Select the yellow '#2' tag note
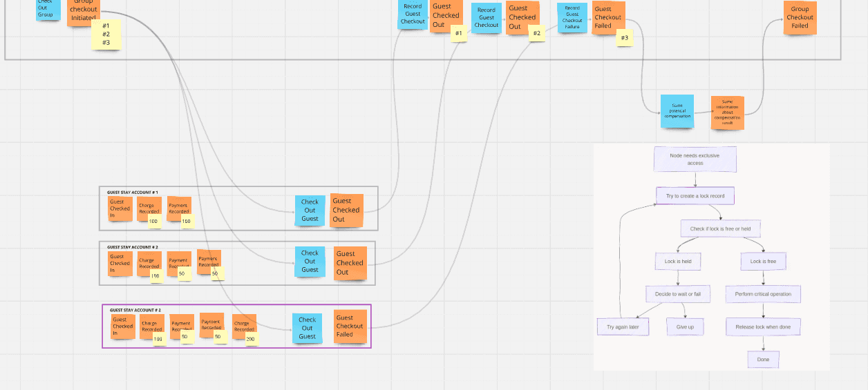 pos(536,33)
